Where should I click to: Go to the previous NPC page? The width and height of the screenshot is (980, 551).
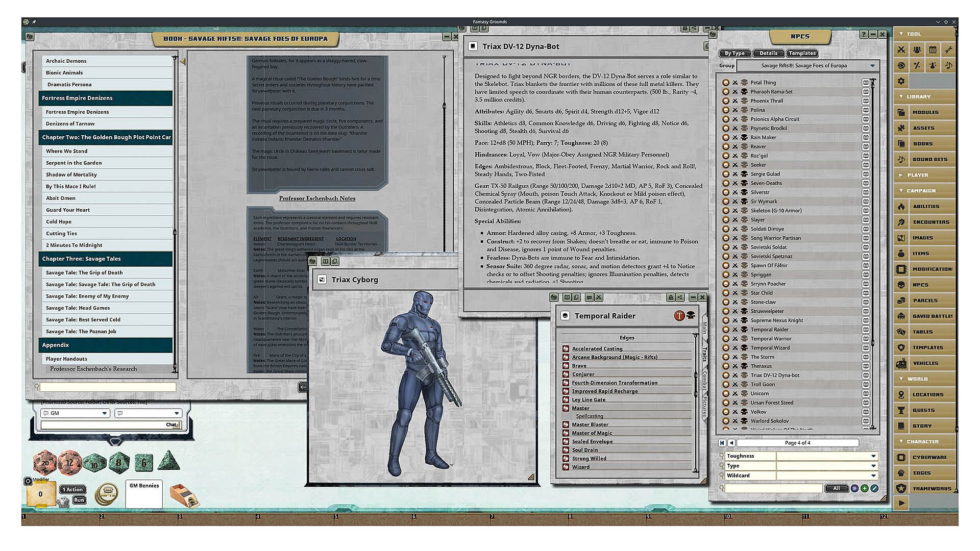pos(731,443)
